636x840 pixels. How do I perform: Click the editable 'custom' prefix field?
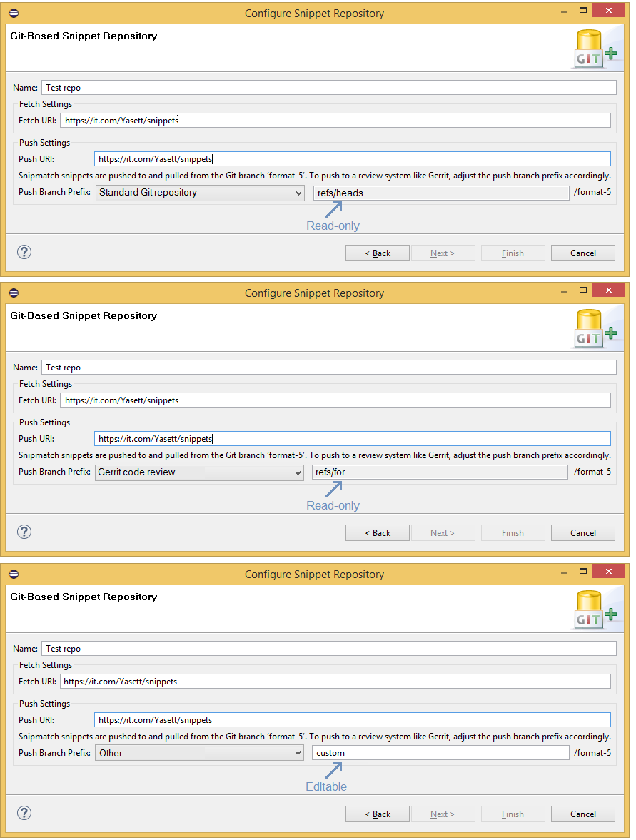(440, 753)
